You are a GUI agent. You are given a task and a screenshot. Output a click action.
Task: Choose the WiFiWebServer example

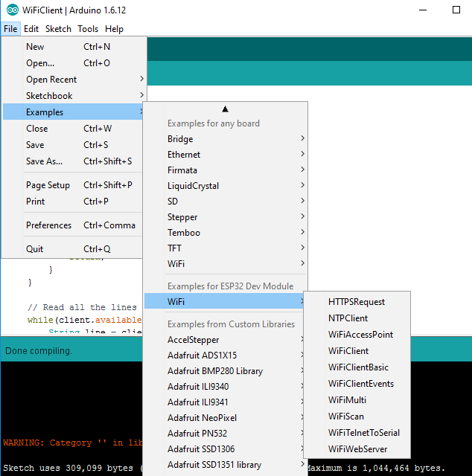tap(357, 449)
